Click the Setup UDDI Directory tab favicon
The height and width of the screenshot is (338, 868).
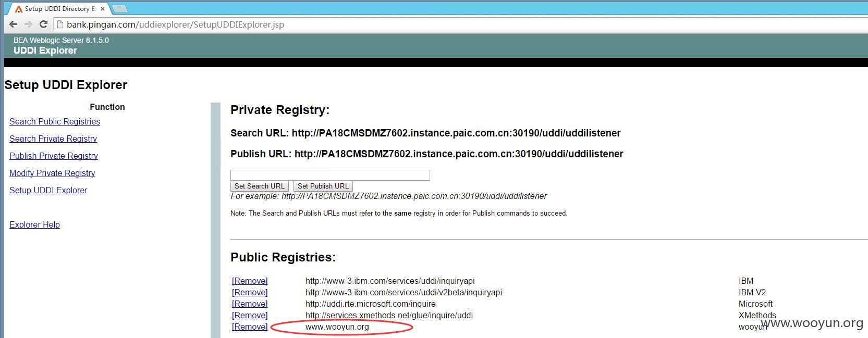(19, 9)
